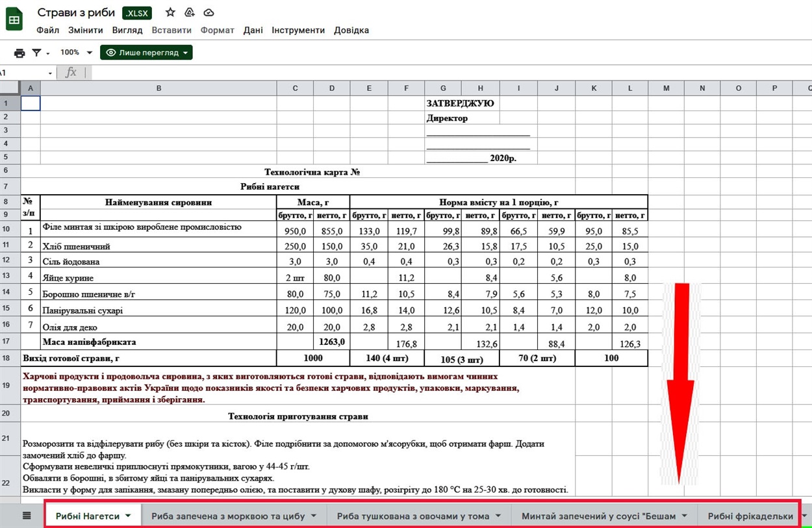Click the "Філе минтая зі шкірою" ingredient cell

159,229
